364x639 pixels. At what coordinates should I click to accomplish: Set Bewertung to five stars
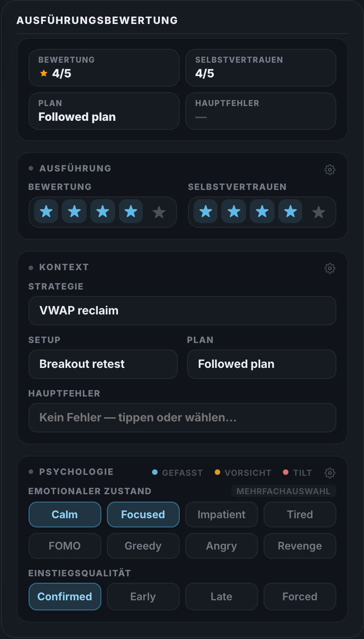pyautogui.click(x=159, y=212)
